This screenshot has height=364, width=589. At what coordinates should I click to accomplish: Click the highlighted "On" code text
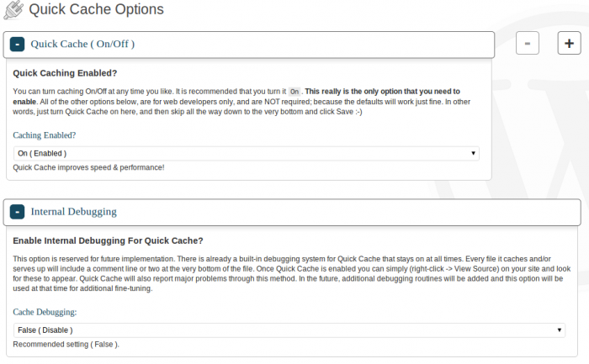pyautogui.click(x=294, y=91)
